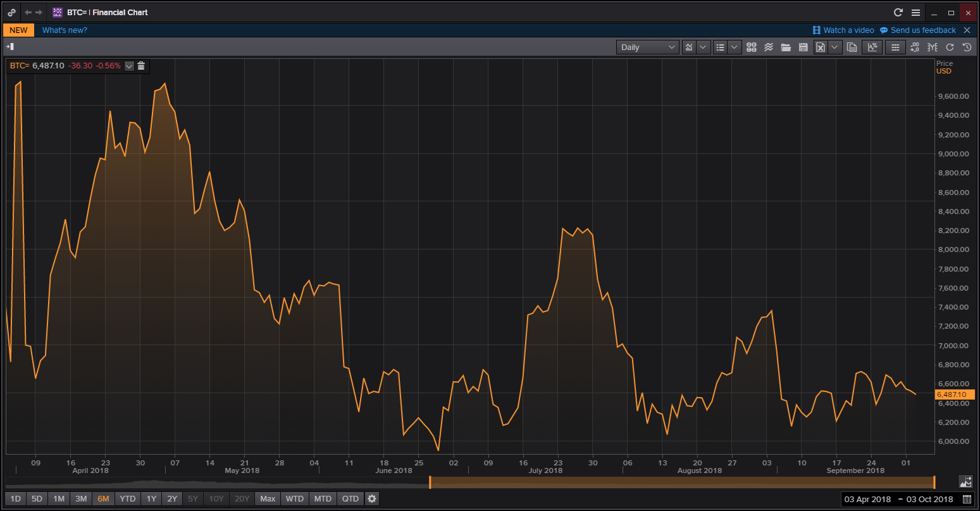
Task: Open time range settings gear icon
Action: 372,499
